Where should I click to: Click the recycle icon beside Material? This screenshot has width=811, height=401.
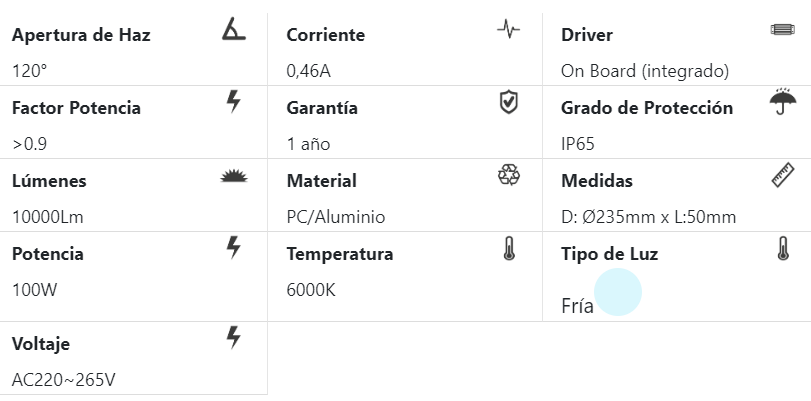coord(509,175)
